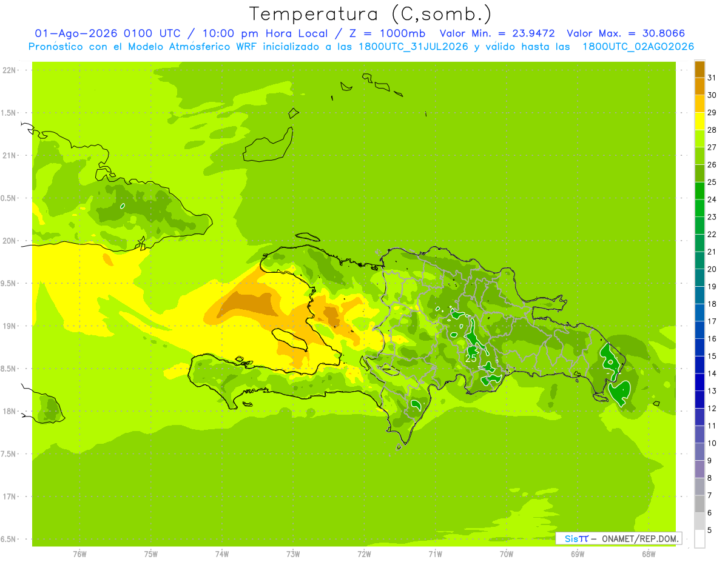The width and height of the screenshot is (728, 562).
Task: Click the '31' value on the color legend
Action: 712,78
